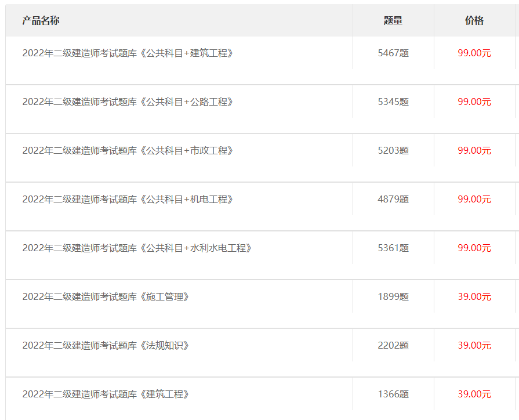The height and width of the screenshot is (420, 519).
Task: Open 法规知识 question bank link
Action: (106, 346)
